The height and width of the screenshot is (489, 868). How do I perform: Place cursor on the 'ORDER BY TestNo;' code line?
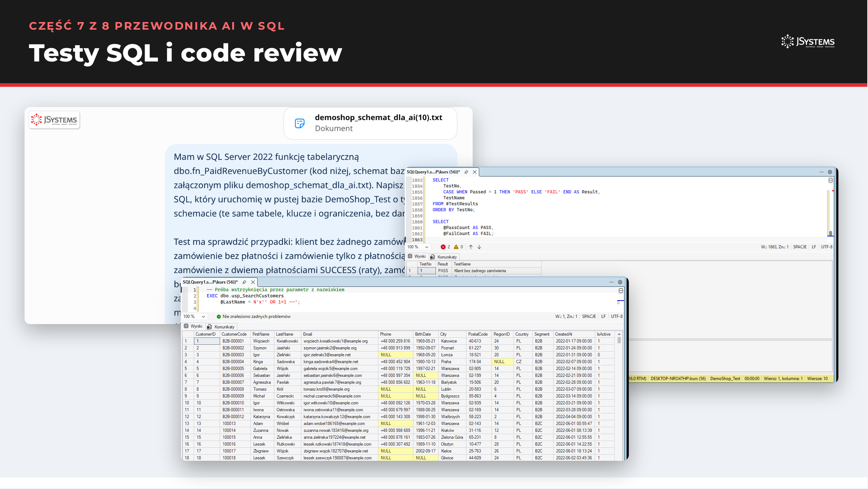click(454, 210)
